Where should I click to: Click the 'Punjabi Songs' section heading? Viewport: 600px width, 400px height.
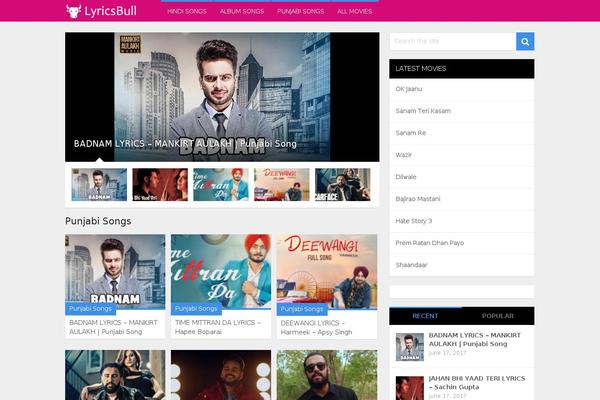(98, 221)
